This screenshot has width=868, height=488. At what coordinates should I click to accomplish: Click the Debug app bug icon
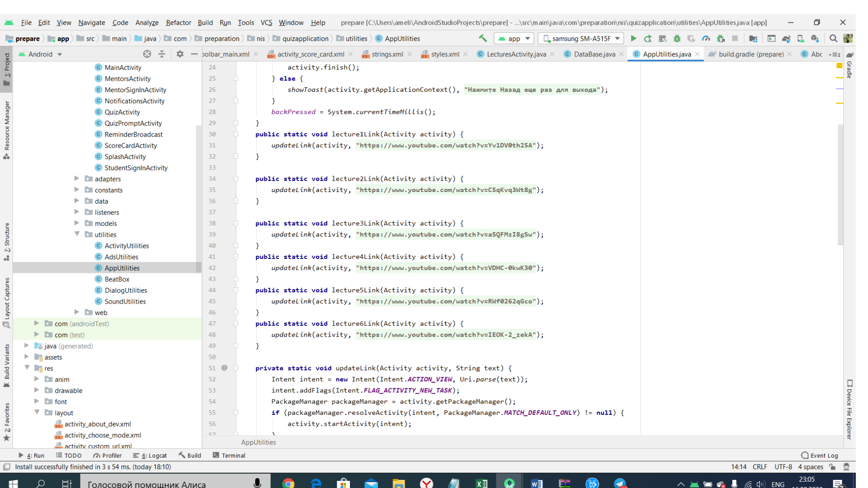click(x=677, y=38)
